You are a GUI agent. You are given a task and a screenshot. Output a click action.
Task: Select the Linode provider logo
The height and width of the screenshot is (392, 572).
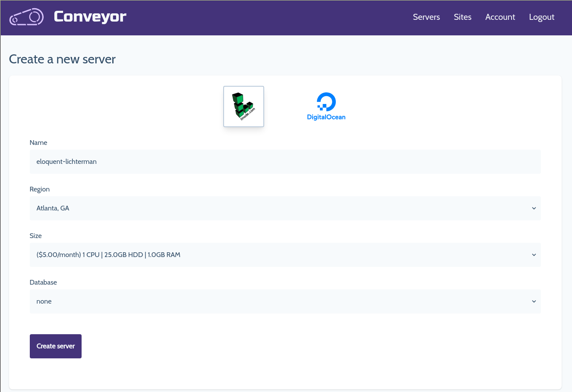click(243, 107)
